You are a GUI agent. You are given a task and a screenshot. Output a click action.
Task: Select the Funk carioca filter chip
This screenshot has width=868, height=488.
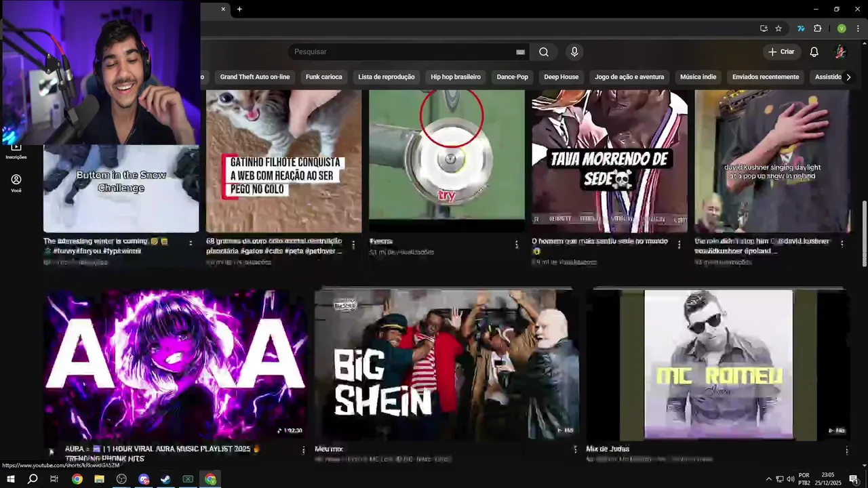coord(324,77)
